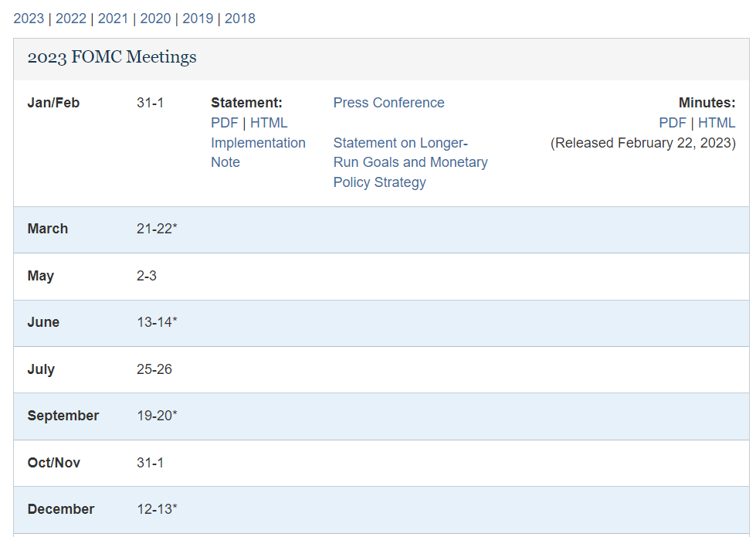Image resolution: width=756 pixels, height=537 pixels.
Task: Click the '21-22*' March dates
Action: (158, 228)
